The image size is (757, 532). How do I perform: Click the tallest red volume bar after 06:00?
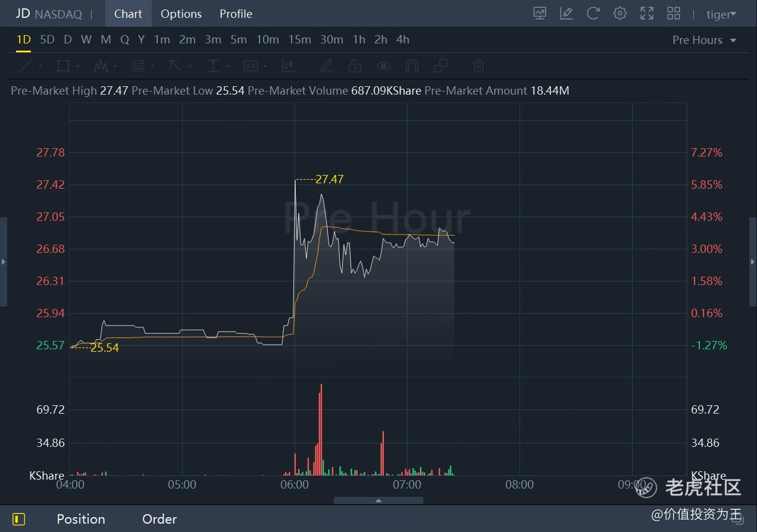point(321,429)
